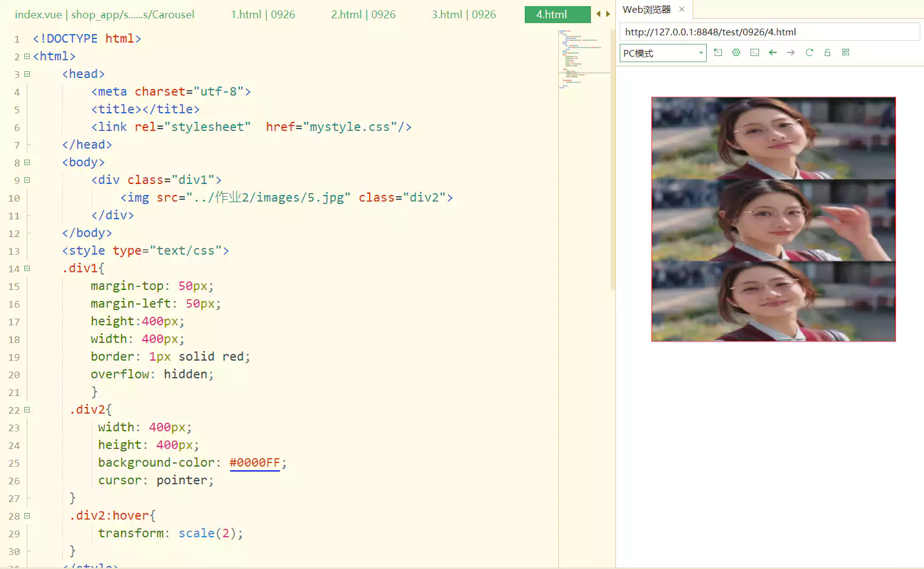Select the active 4.html tab
This screenshot has height=569, width=924.
pos(558,14)
